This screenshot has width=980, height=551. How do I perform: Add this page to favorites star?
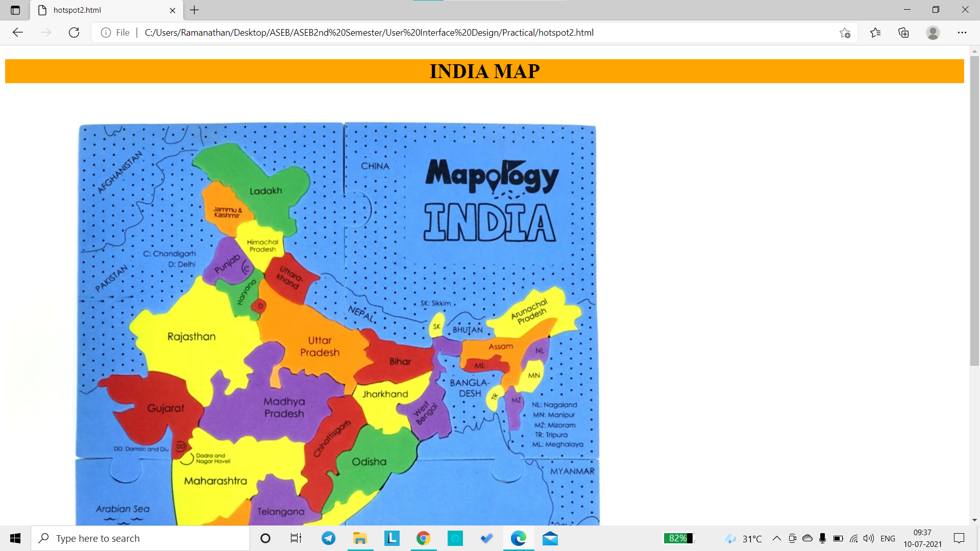tap(845, 33)
